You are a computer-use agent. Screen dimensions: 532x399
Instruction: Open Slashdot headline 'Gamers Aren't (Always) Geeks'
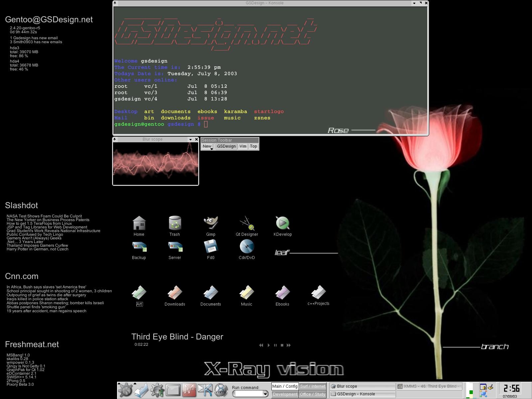pyautogui.click(x=34, y=238)
